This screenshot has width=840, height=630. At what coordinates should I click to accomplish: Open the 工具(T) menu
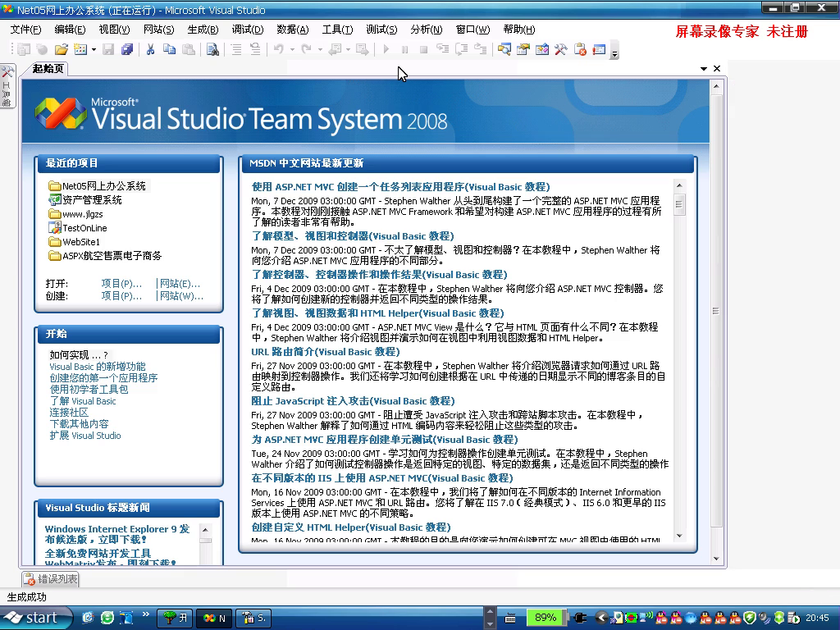337,30
